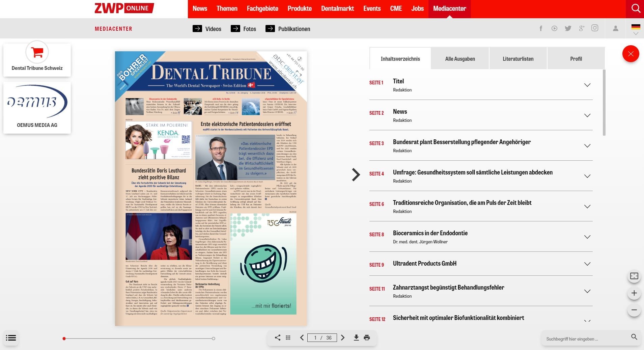Open the Twitter social icon
Image resolution: width=644 pixels, height=350 pixels.
(x=568, y=28)
